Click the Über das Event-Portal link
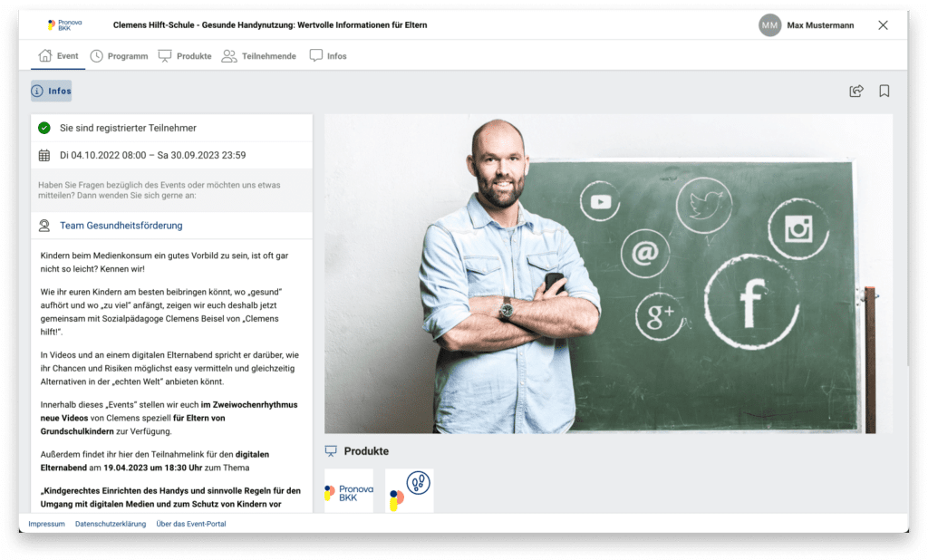 pos(191,524)
